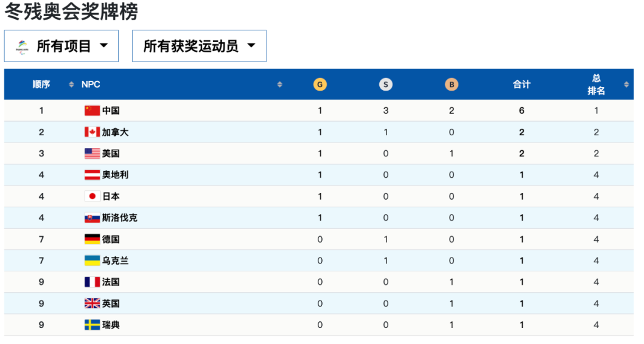Image resolution: width=644 pixels, height=344 pixels.
Task: Click the Sweden flag icon
Action: tap(92, 325)
